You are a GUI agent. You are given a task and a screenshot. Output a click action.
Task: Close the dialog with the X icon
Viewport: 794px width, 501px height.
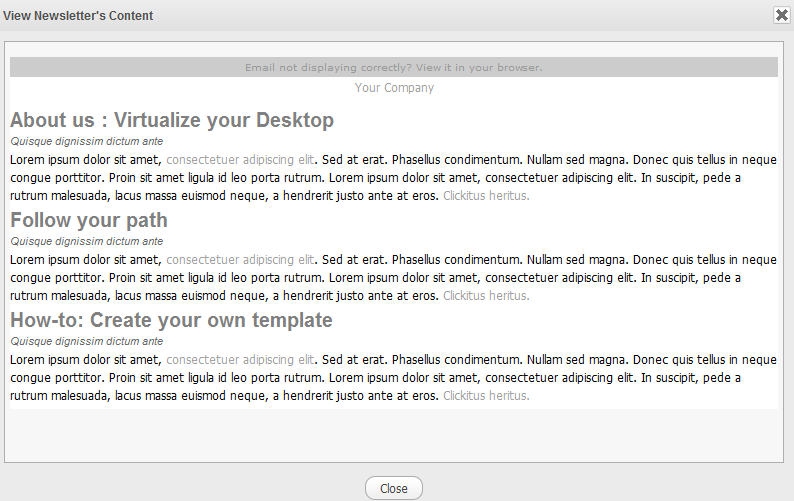point(781,15)
